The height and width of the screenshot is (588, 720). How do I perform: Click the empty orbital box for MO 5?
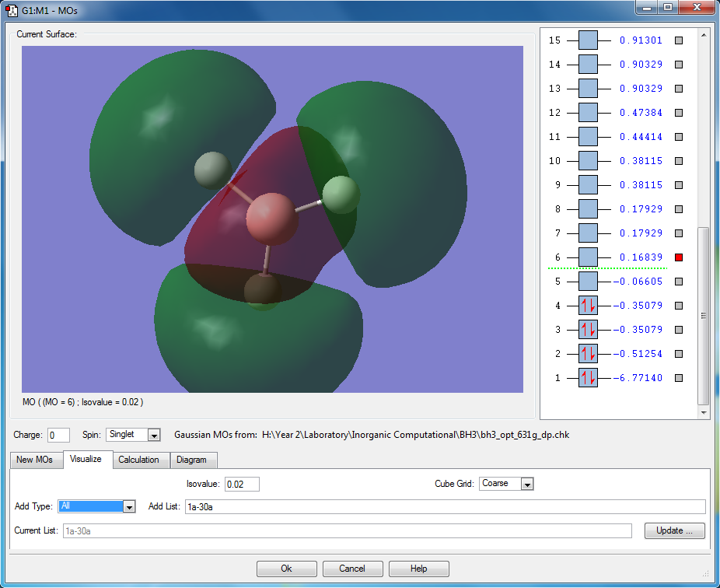click(x=588, y=282)
